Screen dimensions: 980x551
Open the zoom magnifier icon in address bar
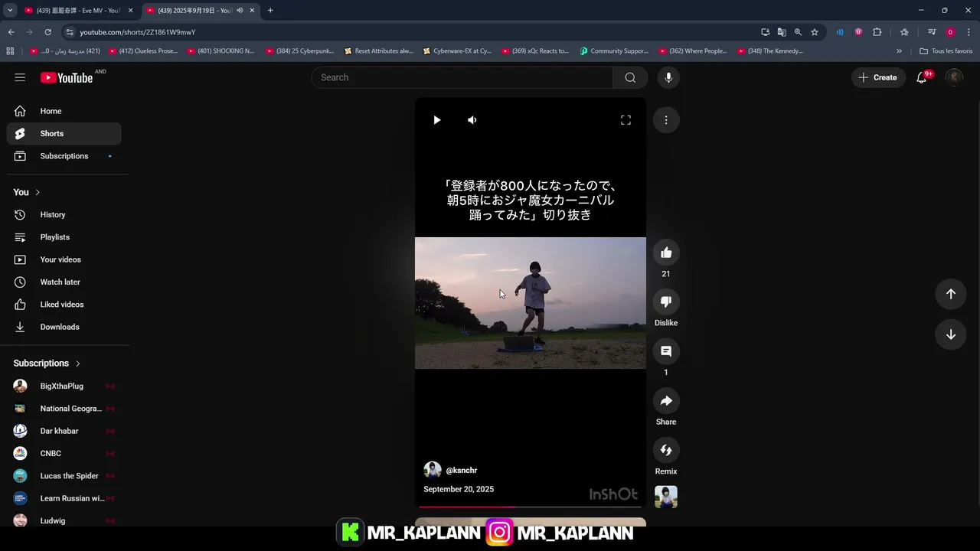tap(798, 32)
